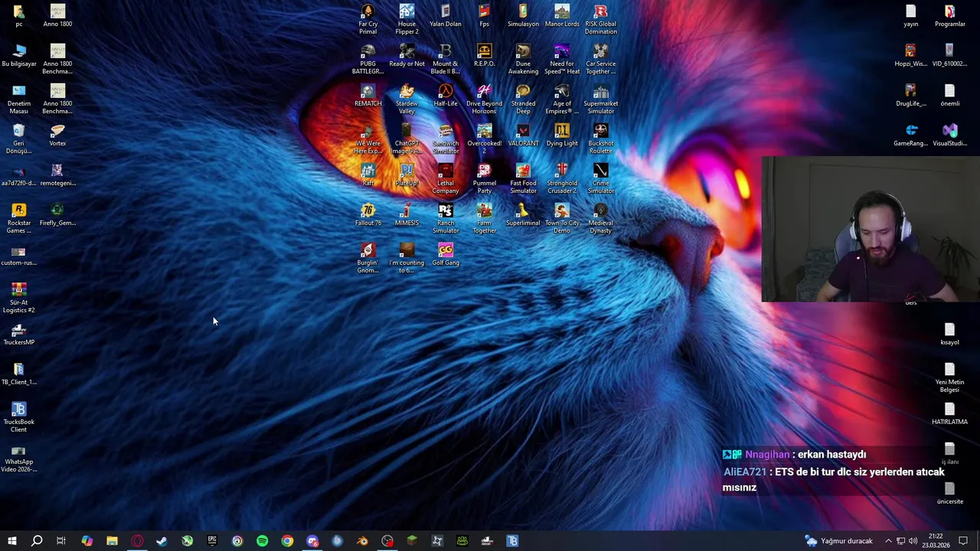Select the TruckersMP desktop icon

pos(19,334)
